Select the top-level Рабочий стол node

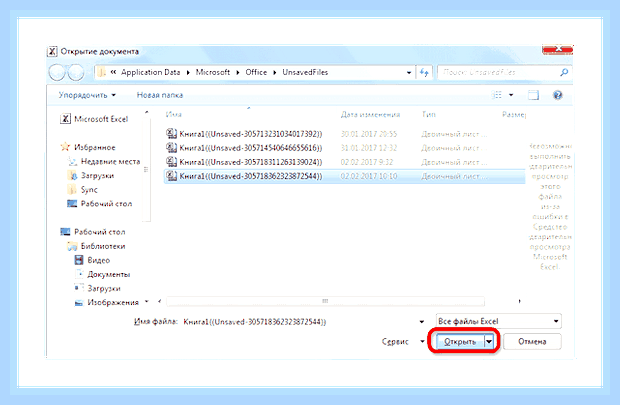pyautogui.click(x=93, y=232)
